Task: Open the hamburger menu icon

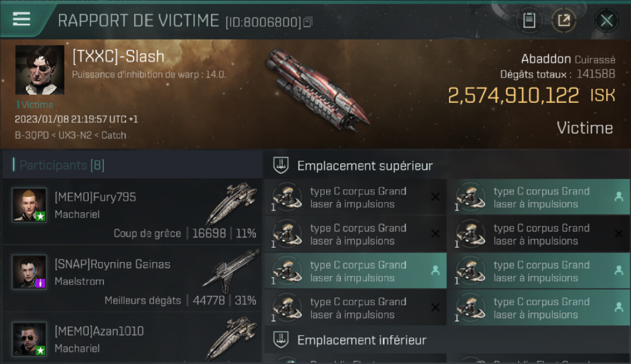Action: (x=21, y=18)
